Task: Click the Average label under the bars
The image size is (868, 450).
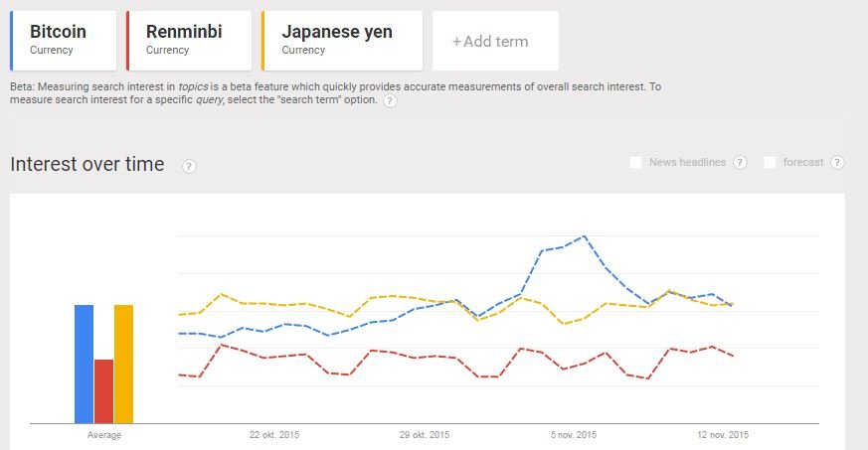Action: tap(103, 435)
